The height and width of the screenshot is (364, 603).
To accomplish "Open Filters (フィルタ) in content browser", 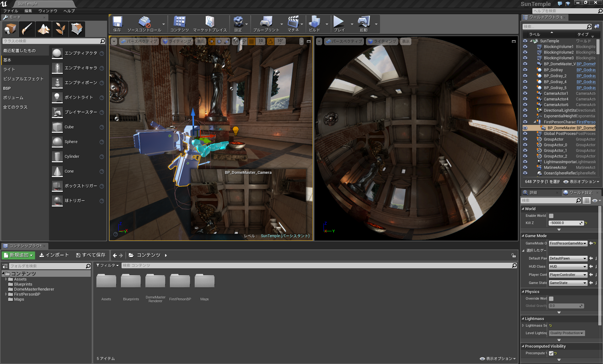I will coord(107,266).
